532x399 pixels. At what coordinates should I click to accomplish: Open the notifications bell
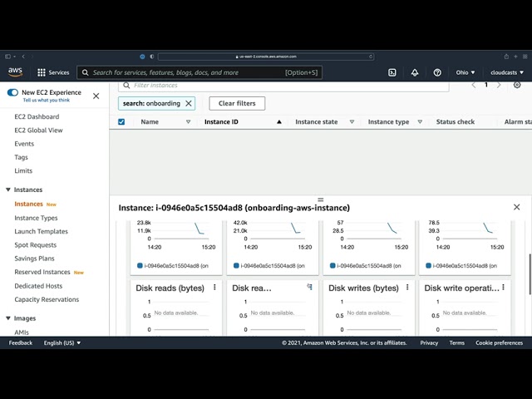[415, 72]
